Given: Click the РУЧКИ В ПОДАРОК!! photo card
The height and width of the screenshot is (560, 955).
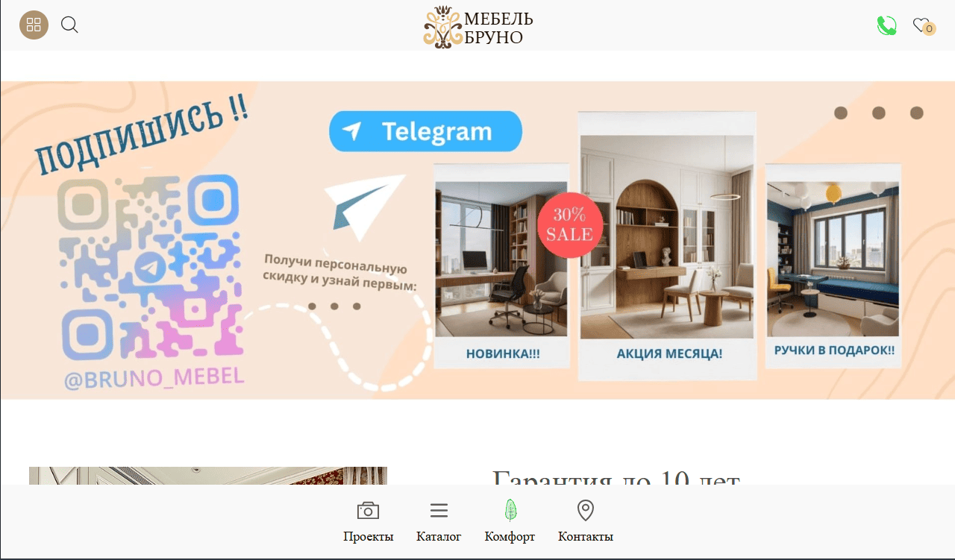Looking at the screenshot, I should (833, 266).
